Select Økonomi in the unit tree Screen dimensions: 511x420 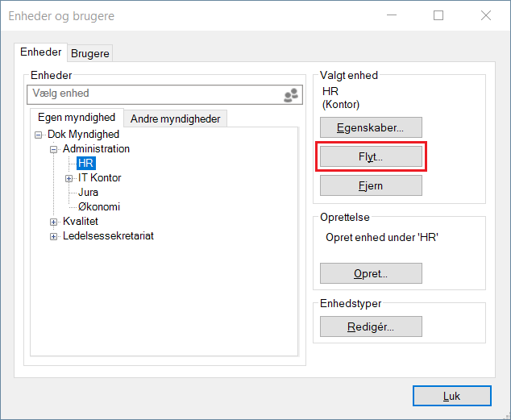click(99, 207)
